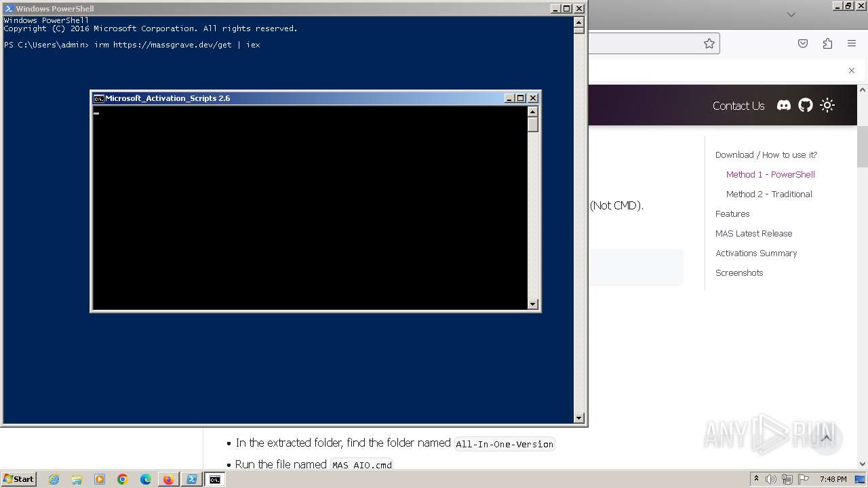Open the Activations Summary link

[x=756, y=253]
